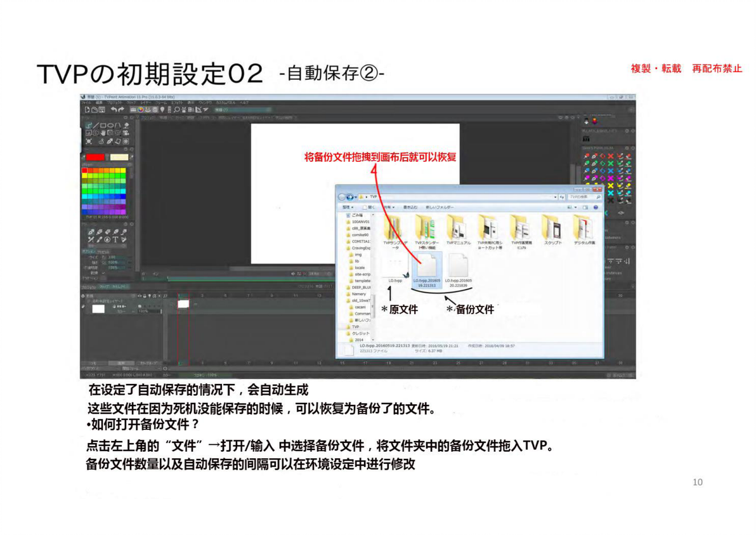
Task: Click 書き込む button in Explorer toolbar
Action: (x=410, y=208)
